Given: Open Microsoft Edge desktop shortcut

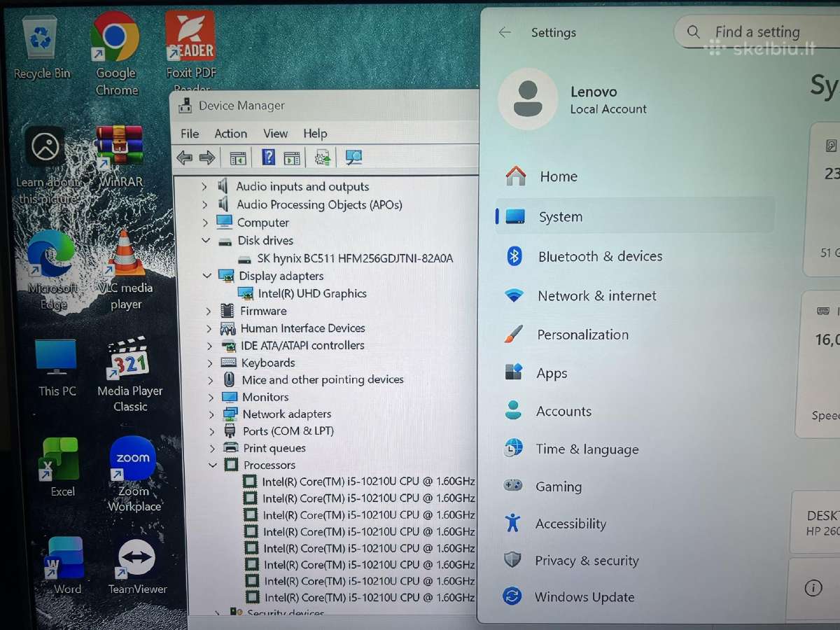Looking at the screenshot, I should pos(52,269).
